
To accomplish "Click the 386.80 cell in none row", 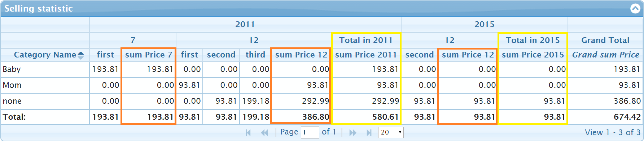I will tap(605, 101).
